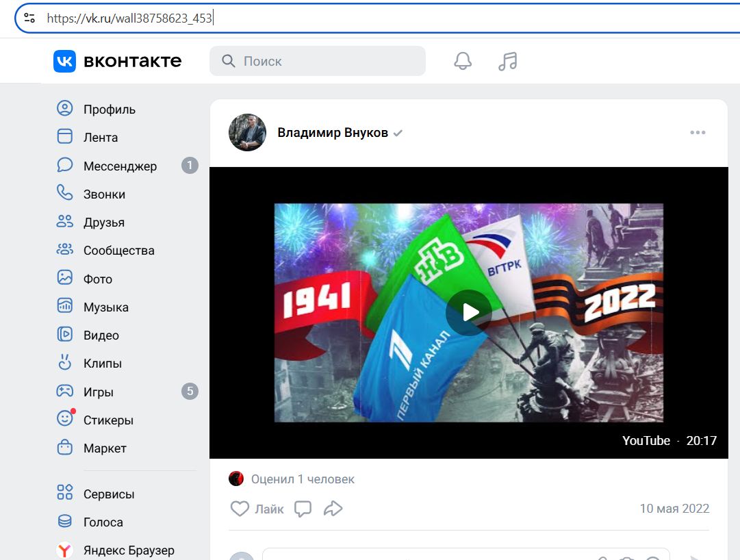740x560 pixels.
Task: Click the Друзья people icon
Action: pos(64,221)
